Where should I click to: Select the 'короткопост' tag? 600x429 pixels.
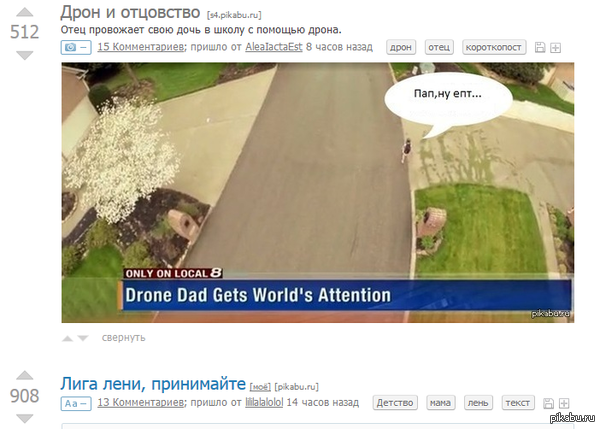pos(495,47)
